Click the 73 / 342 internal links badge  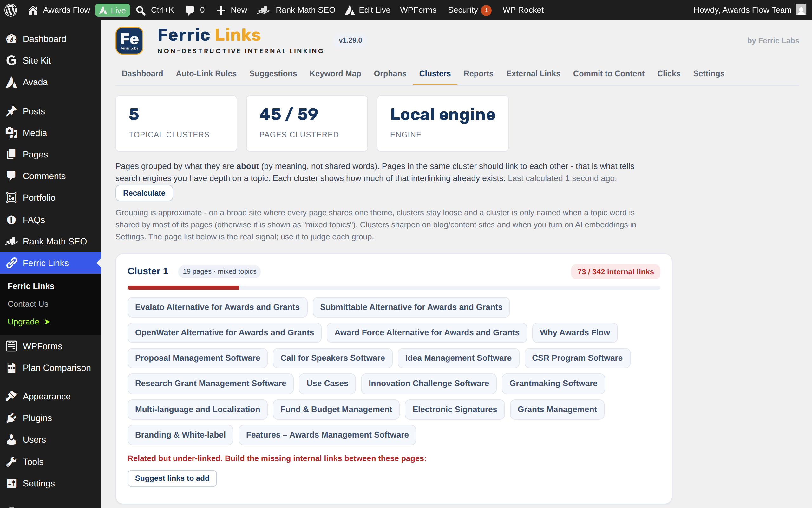pyautogui.click(x=615, y=272)
